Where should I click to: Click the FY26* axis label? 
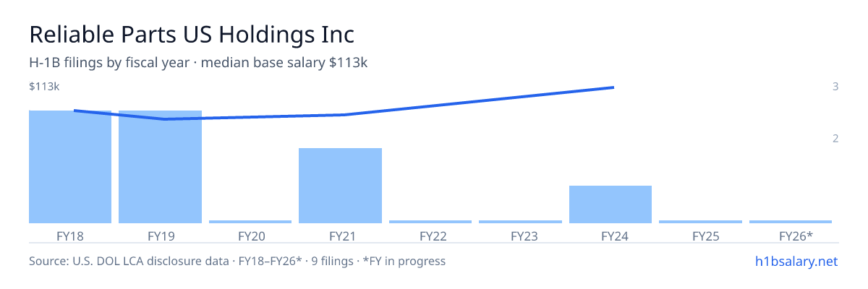click(x=796, y=236)
